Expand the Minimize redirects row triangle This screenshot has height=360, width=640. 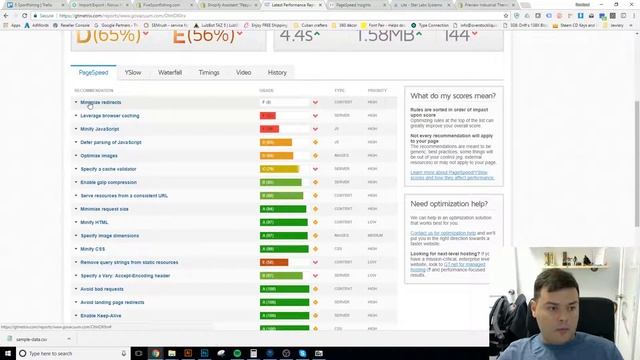(x=76, y=102)
